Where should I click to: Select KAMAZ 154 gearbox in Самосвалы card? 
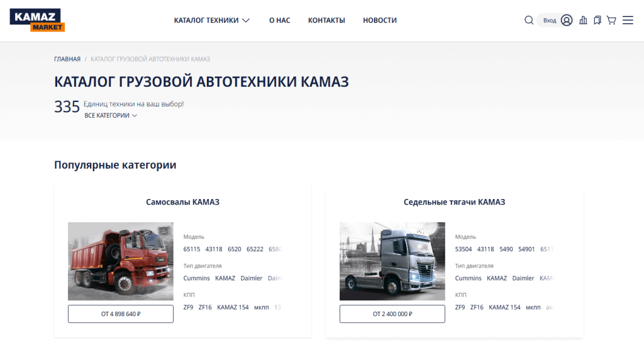(233, 307)
